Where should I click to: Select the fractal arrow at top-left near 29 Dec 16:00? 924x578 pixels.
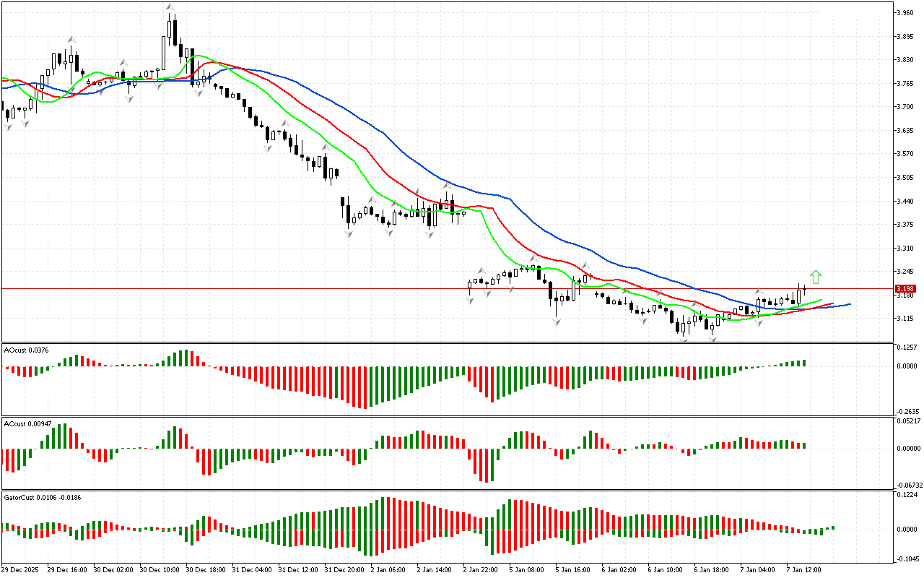point(71,39)
